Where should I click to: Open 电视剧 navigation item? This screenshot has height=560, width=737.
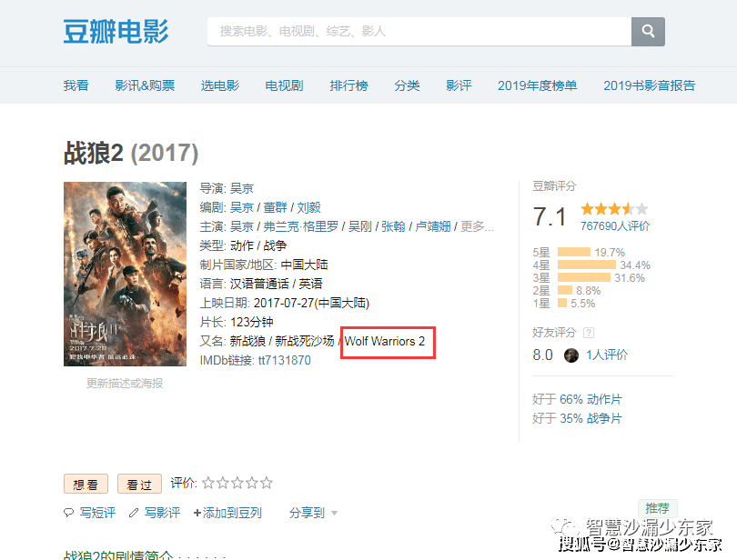[285, 85]
